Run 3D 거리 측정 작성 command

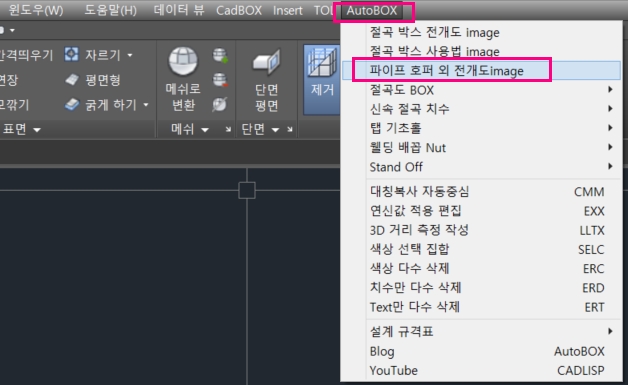click(481, 230)
